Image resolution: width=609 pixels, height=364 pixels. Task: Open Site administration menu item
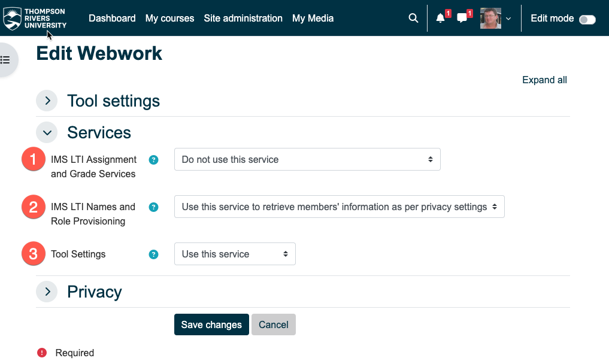point(243,18)
